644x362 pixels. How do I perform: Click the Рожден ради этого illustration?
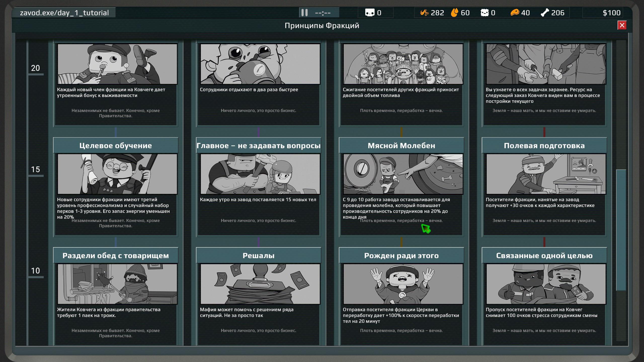403,284
